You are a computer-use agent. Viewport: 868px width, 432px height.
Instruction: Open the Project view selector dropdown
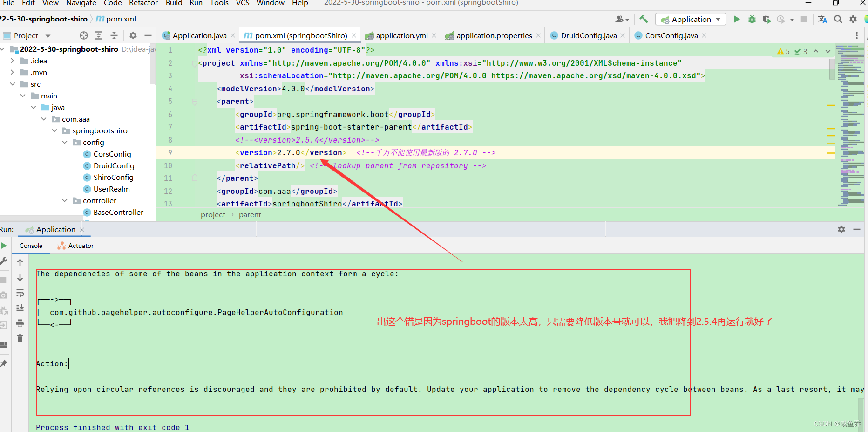point(47,35)
